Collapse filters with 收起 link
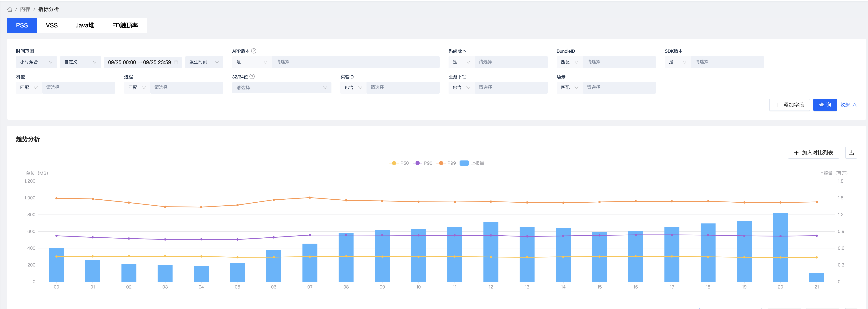Image resolution: width=868 pixels, height=309 pixels. point(848,105)
